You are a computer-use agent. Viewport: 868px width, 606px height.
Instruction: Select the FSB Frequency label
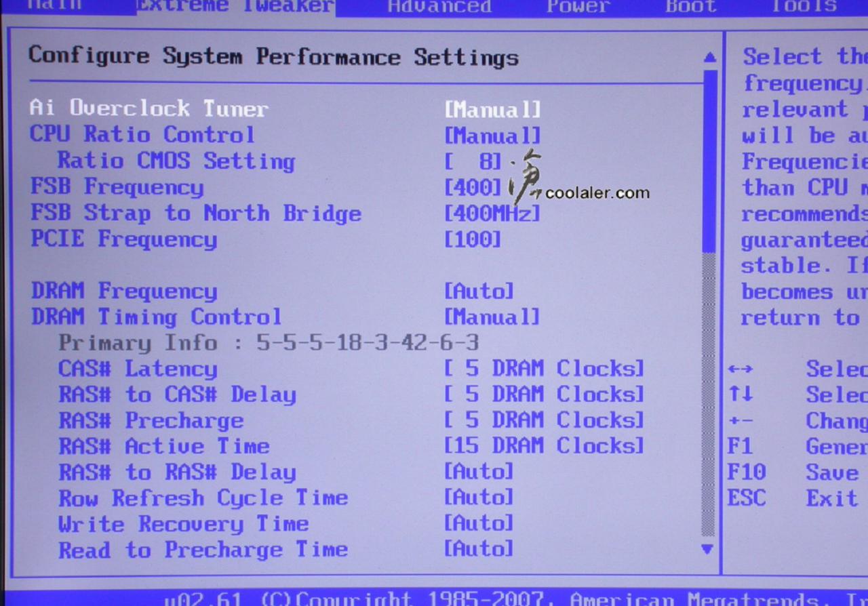click(x=117, y=187)
